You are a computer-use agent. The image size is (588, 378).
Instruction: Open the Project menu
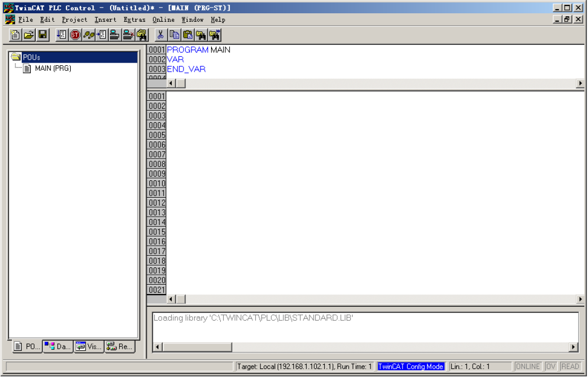pyautogui.click(x=74, y=20)
